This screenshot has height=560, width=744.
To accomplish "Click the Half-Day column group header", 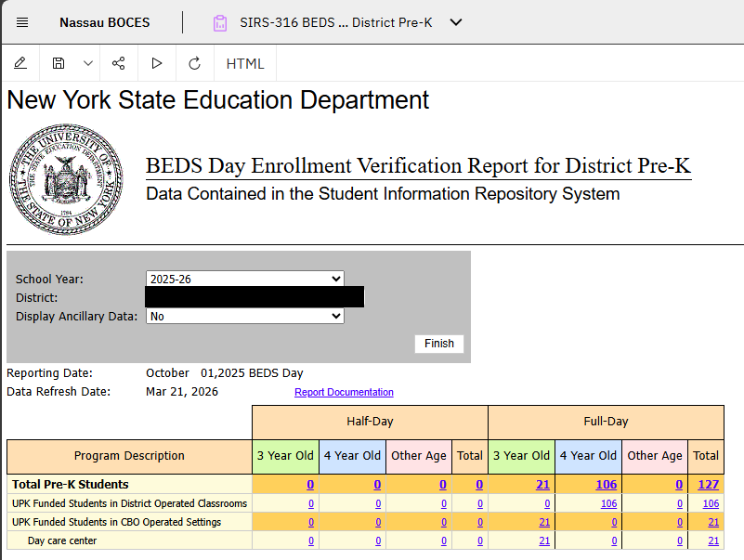I will [370, 422].
